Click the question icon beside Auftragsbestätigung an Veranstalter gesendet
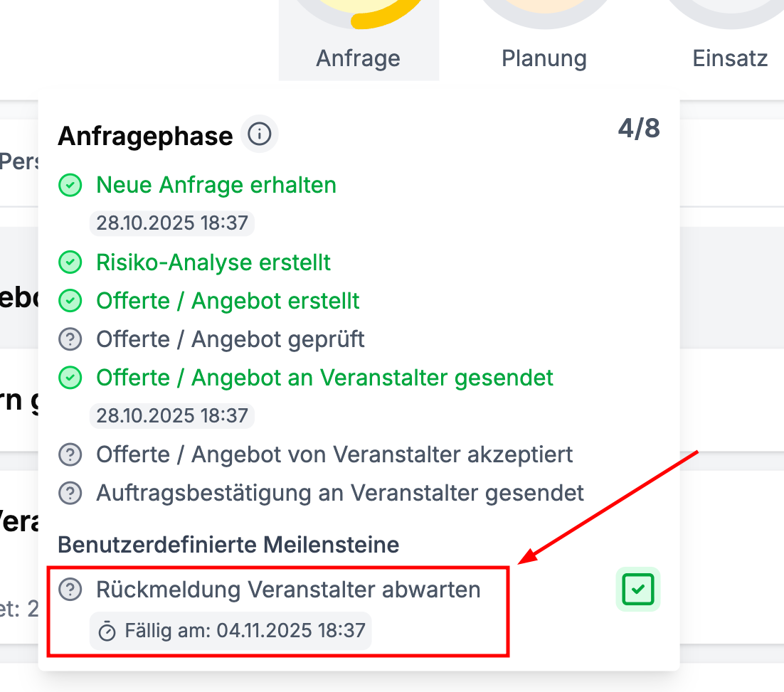The height and width of the screenshot is (692, 784). (x=70, y=492)
